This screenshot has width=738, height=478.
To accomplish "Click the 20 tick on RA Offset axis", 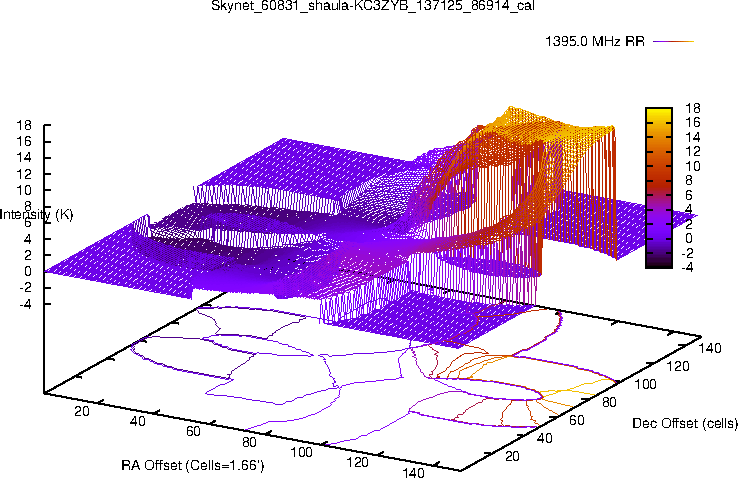I will point(82,410).
